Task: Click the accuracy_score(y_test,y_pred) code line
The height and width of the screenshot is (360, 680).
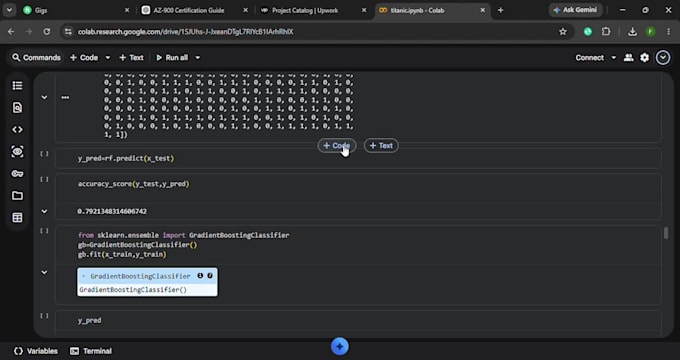Action: 134,184
